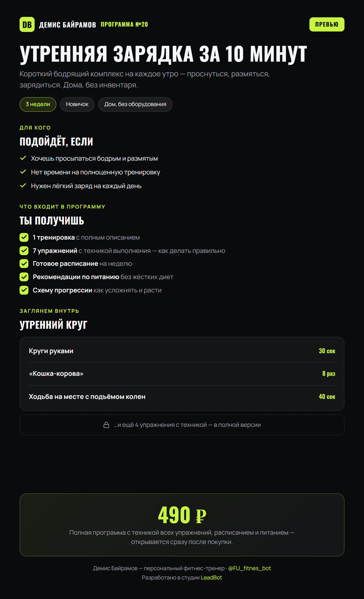Click checkmark beside 'Нужен лёгкий заряд'
The width and height of the screenshot is (364, 599).
[23, 185]
